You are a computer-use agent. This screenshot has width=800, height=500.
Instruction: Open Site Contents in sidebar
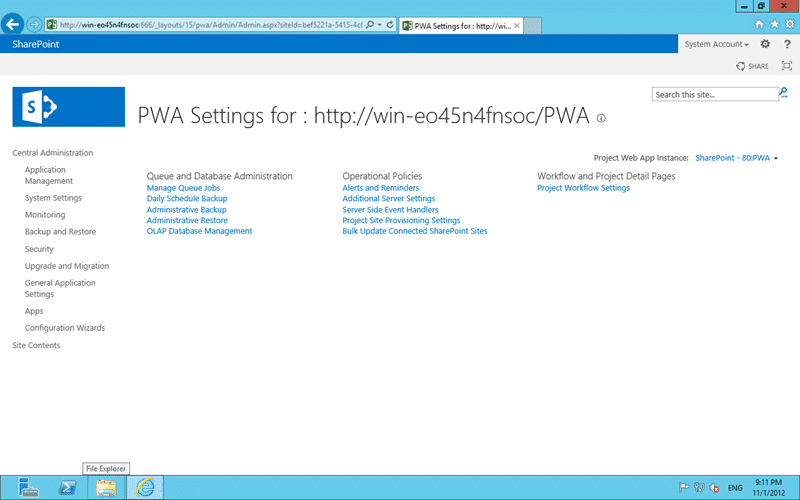[36, 345]
